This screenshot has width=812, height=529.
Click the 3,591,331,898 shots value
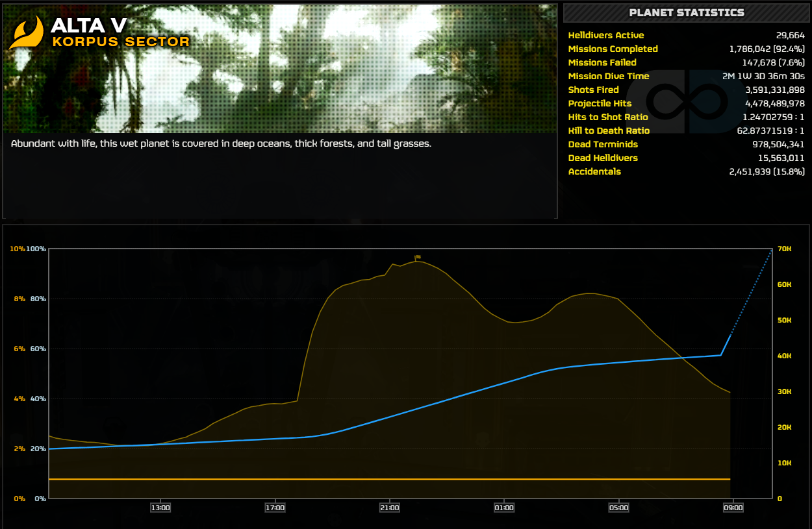point(775,90)
